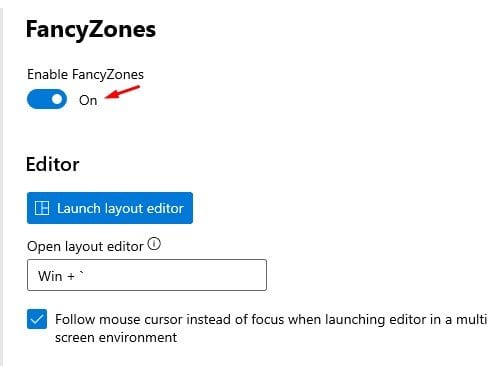This screenshot has height=366, width=499.
Task: Click the white checkmark in the blue checkbox
Action: click(x=37, y=320)
